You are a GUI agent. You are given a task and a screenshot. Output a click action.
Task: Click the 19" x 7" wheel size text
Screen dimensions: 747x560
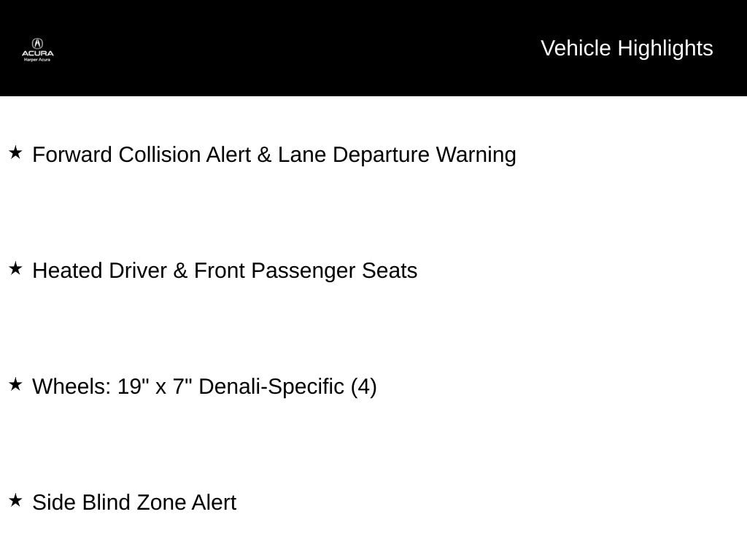[x=155, y=386]
